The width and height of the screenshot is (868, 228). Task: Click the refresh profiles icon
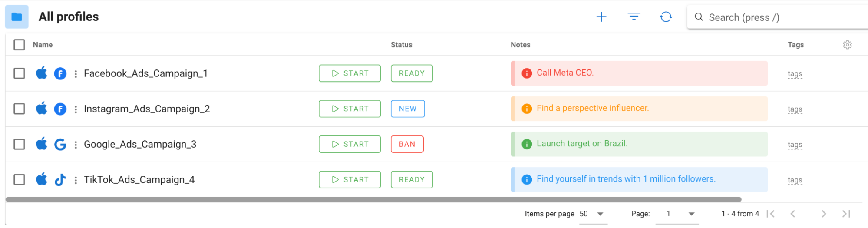pyautogui.click(x=666, y=17)
